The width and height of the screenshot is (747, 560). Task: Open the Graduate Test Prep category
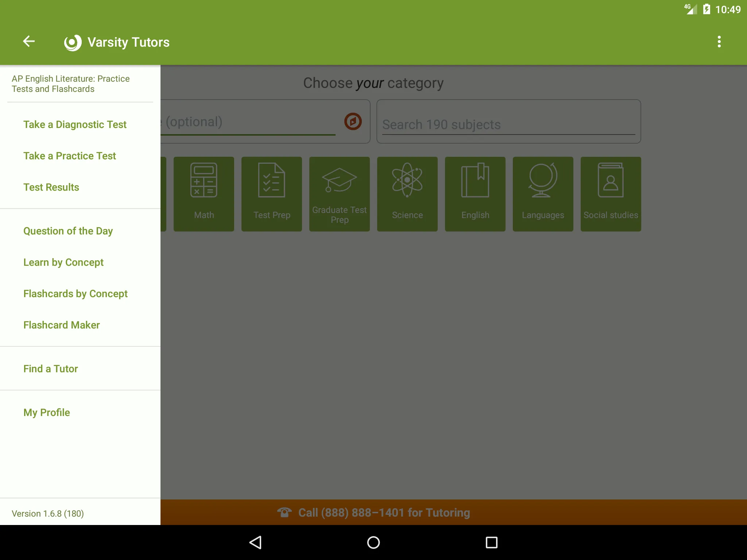(339, 194)
